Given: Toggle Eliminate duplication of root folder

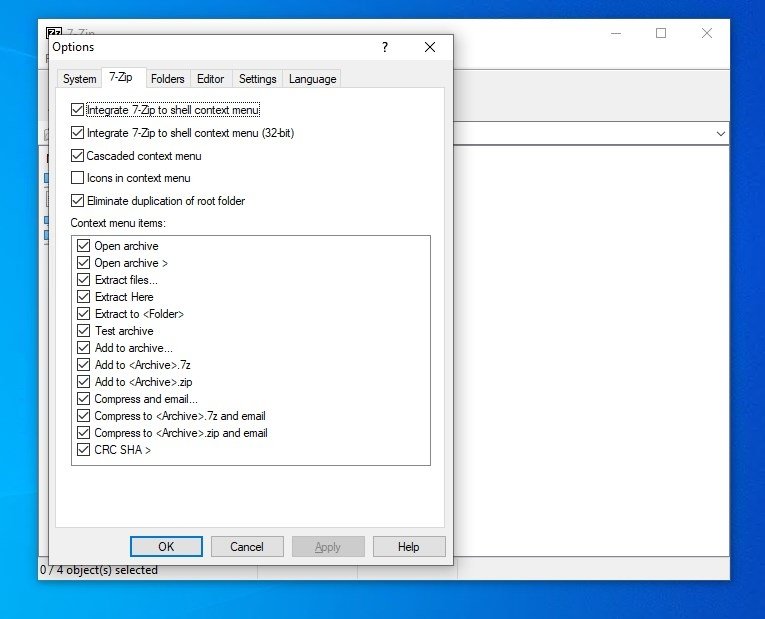Looking at the screenshot, I should pyautogui.click(x=77, y=200).
